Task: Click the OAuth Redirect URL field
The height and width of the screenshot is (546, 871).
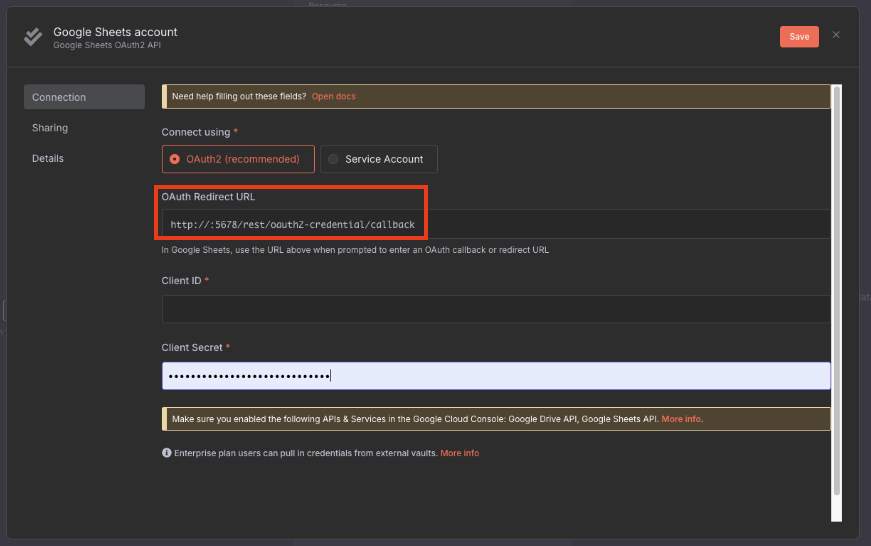Action: pos(496,224)
